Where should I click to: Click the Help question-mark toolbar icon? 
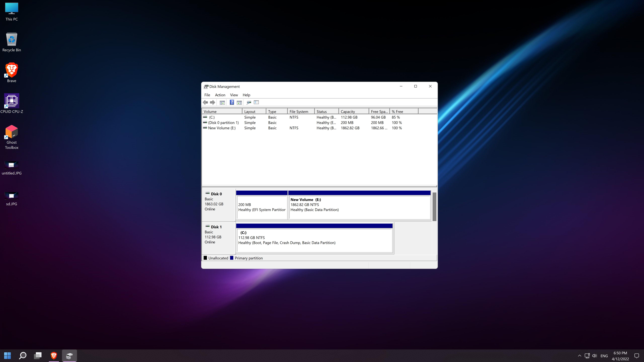232,102
